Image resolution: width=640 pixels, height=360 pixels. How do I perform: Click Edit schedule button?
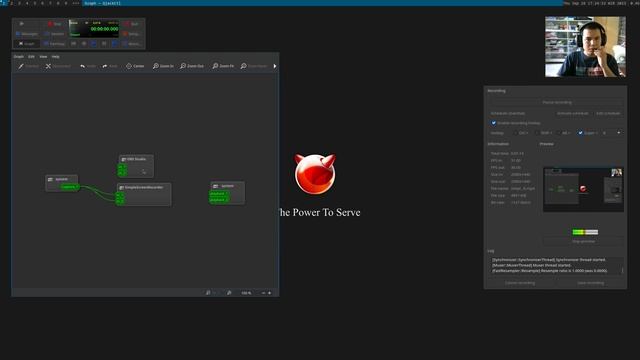tap(608, 113)
